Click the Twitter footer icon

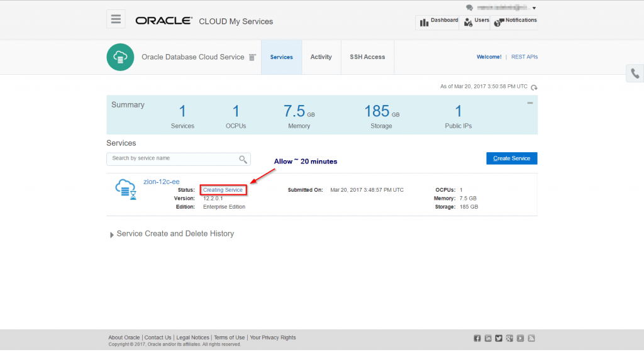click(499, 338)
